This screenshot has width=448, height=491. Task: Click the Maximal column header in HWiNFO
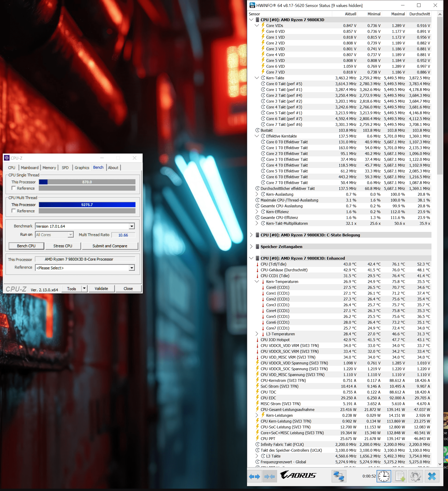tap(394, 14)
